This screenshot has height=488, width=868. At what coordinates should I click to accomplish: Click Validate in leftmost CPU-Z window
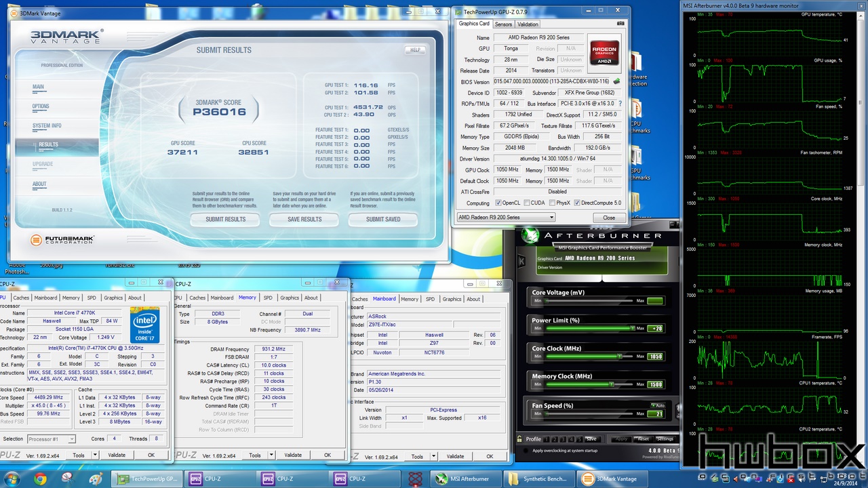click(x=117, y=455)
